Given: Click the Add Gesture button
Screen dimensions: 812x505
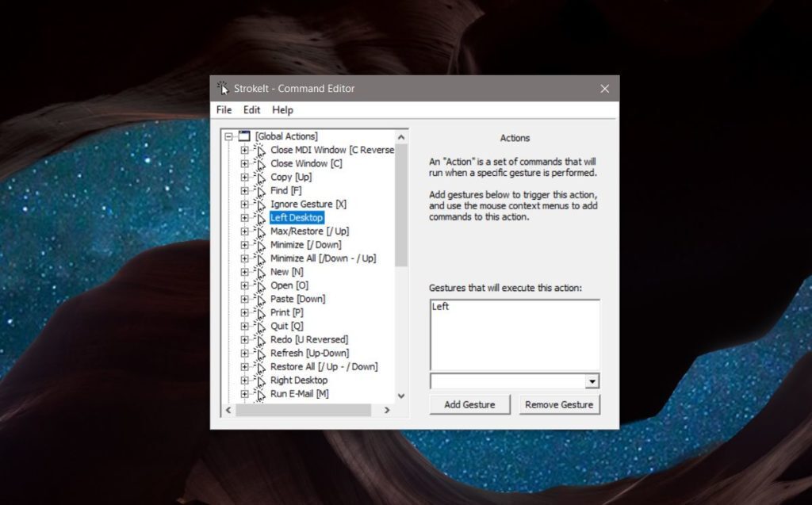Looking at the screenshot, I should 469,404.
